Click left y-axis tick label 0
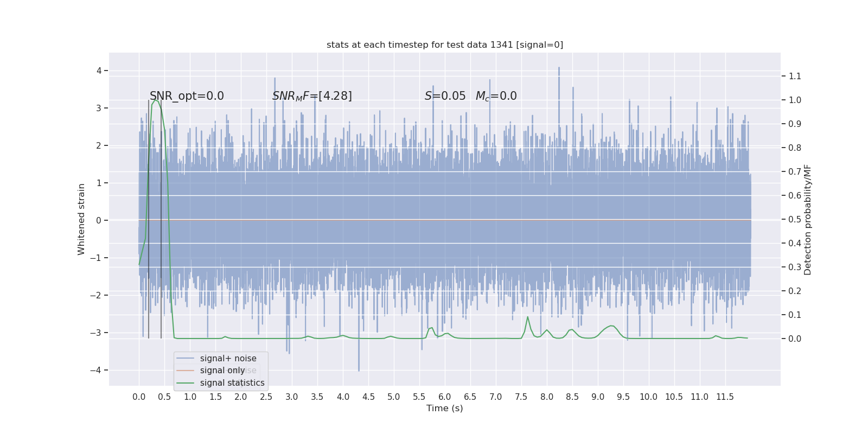 [x=99, y=220]
